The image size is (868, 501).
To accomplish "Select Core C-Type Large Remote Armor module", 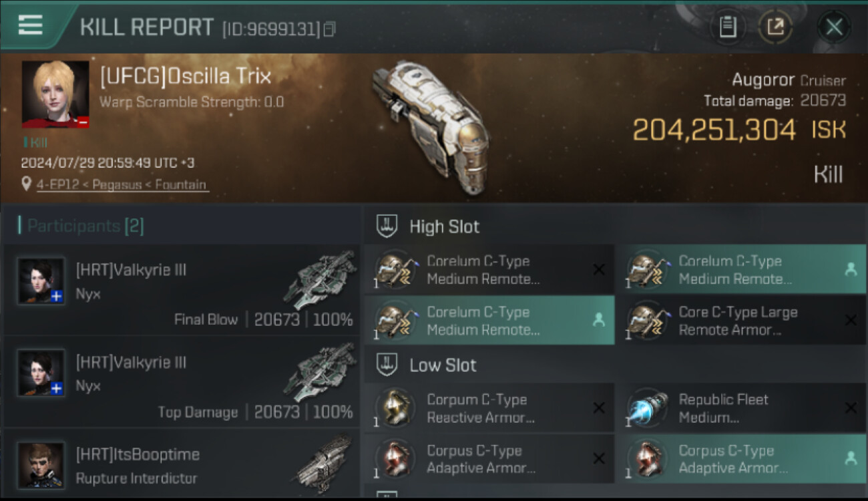I will (x=741, y=321).
